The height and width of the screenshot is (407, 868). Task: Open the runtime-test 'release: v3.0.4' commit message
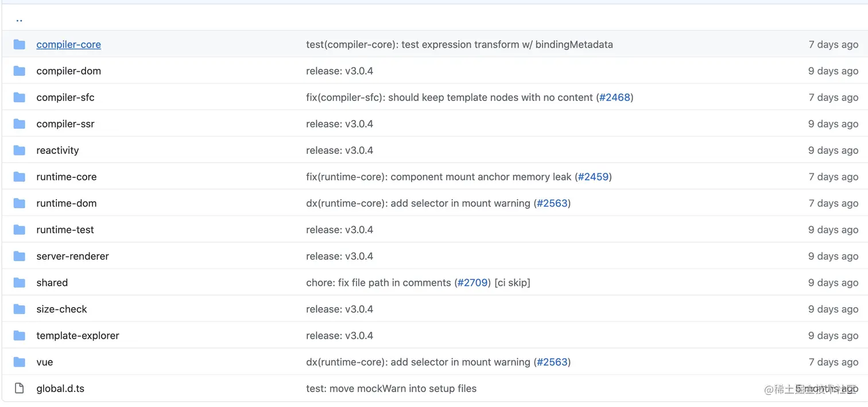pyautogui.click(x=339, y=230)
